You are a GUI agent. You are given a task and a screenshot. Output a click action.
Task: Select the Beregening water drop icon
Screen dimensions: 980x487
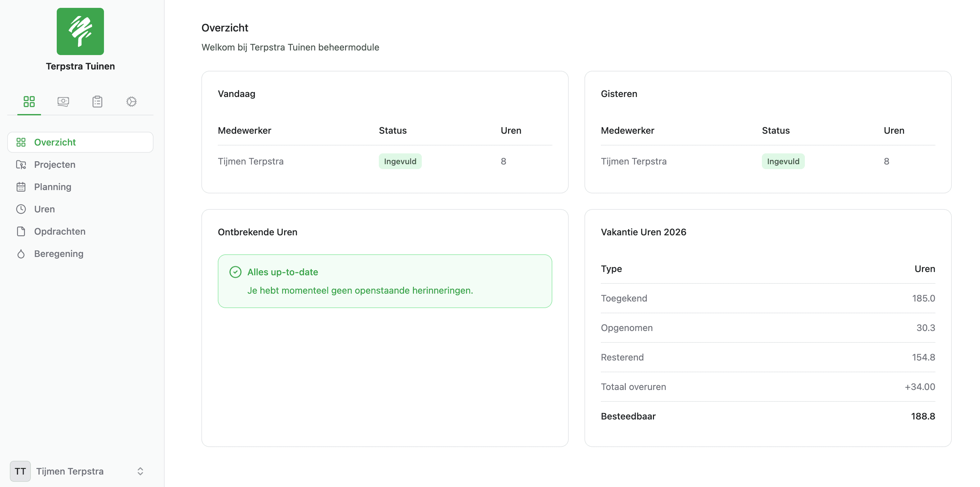[x=21, y=254]
